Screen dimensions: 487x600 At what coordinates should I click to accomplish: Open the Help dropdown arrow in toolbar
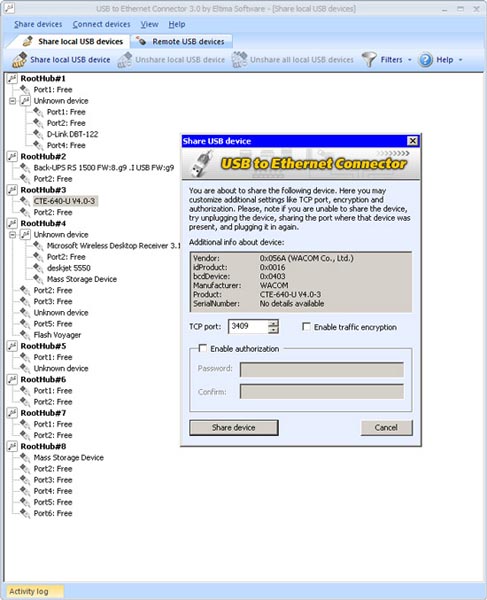[x=461, y=60]
